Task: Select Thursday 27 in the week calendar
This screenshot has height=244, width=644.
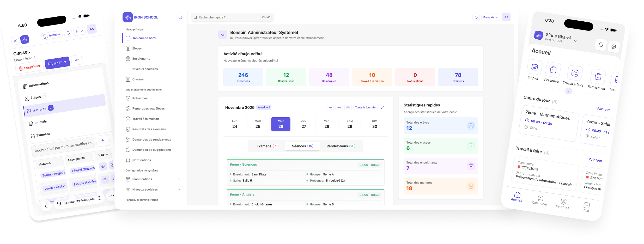Action: pos(304,124)
